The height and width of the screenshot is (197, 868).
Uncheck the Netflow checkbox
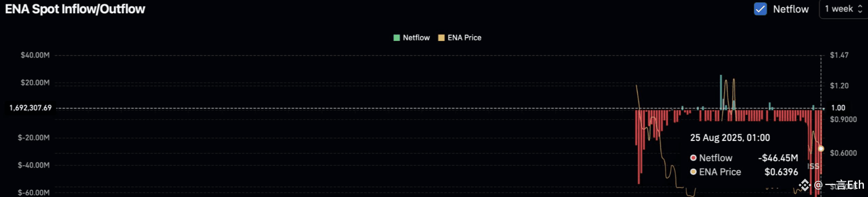pos(760,9)
